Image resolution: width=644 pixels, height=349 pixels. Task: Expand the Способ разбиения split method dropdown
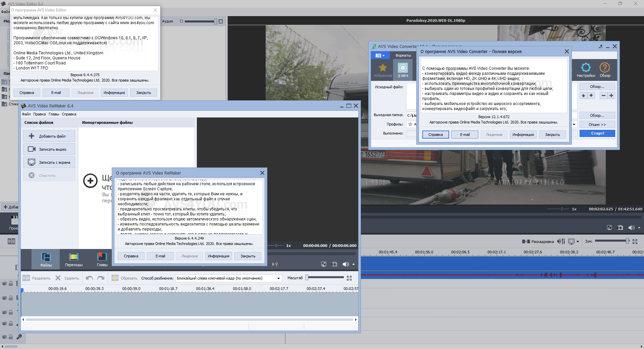(278, 279)
